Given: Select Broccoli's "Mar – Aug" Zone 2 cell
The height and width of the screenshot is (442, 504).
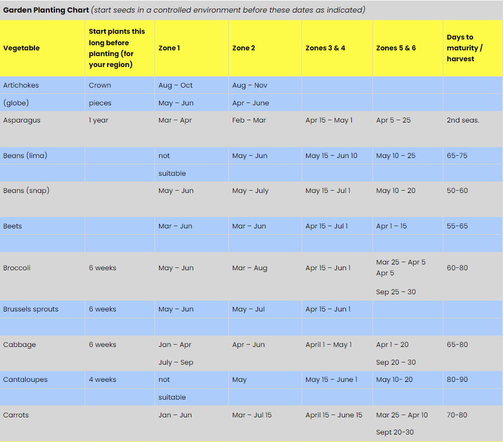Looking at the screenshot, I should click(249, 268).
